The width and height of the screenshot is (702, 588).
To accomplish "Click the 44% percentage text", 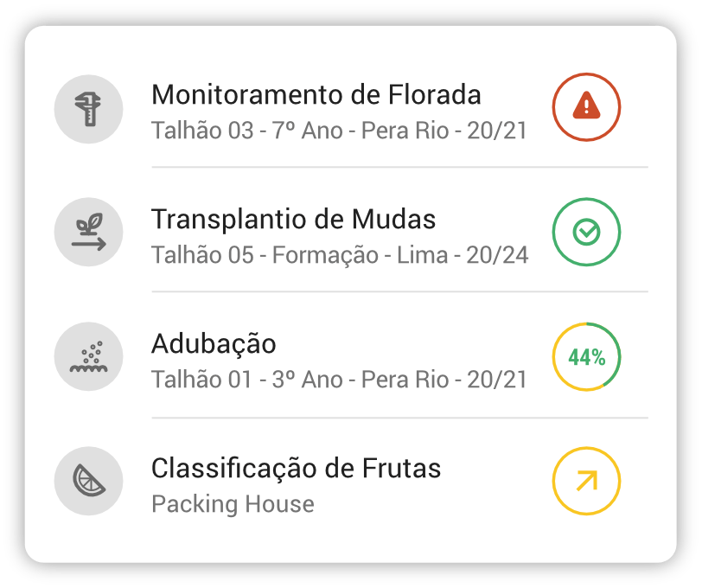I will [x=587, y=357].
